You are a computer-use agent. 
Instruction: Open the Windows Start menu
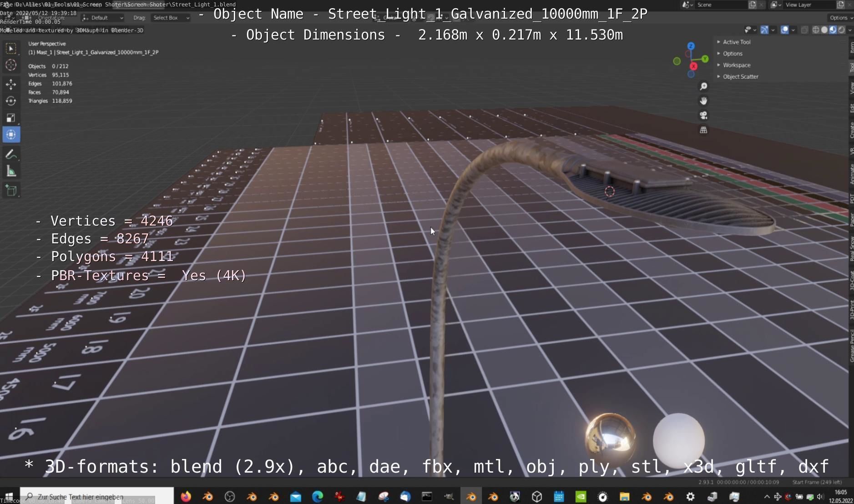[x=9, y=496]
